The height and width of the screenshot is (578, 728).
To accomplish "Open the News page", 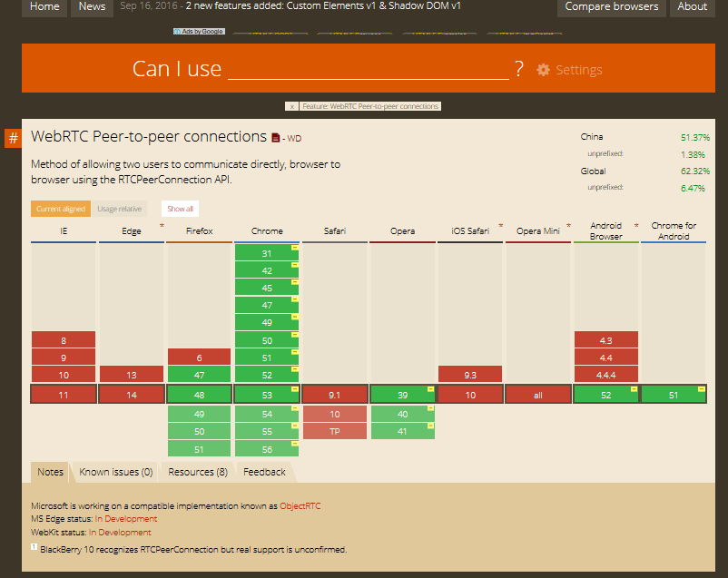I will (x=92, y=6).
